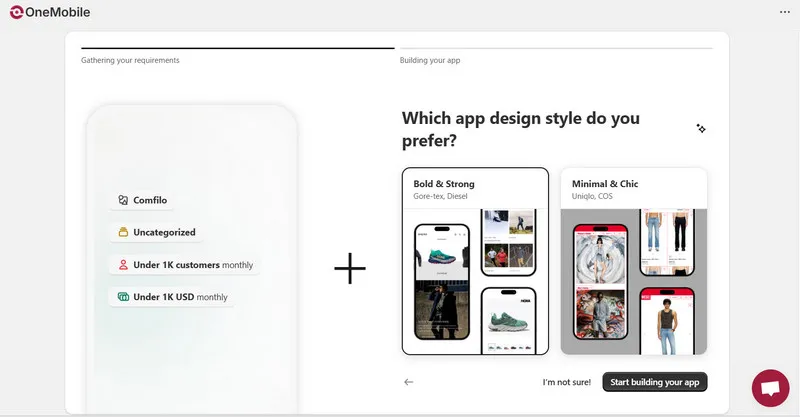Click the OneMobile brand name text
This screenshot has height=417, width=800.
coord(58,12)
